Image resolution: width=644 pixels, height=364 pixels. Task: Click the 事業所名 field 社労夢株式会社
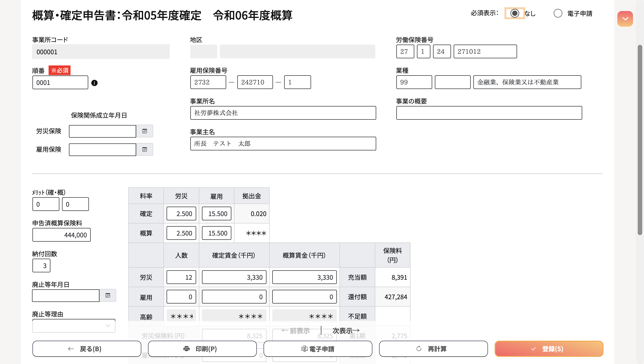point(283,113)
